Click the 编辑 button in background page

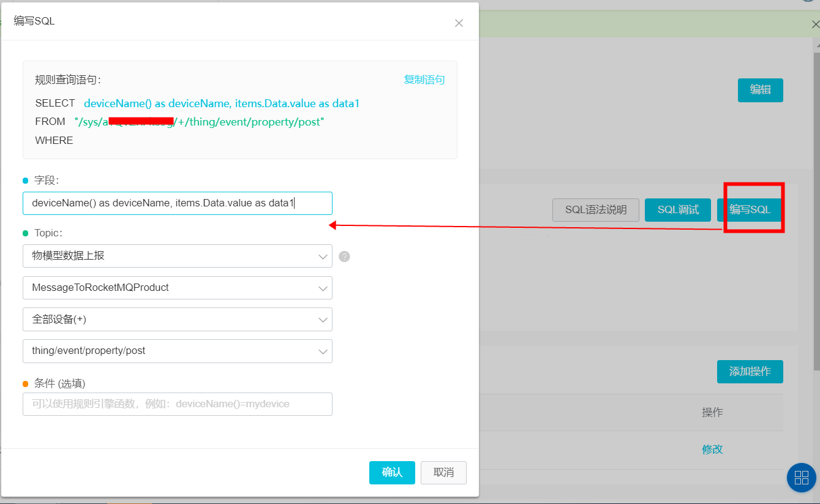761,90
